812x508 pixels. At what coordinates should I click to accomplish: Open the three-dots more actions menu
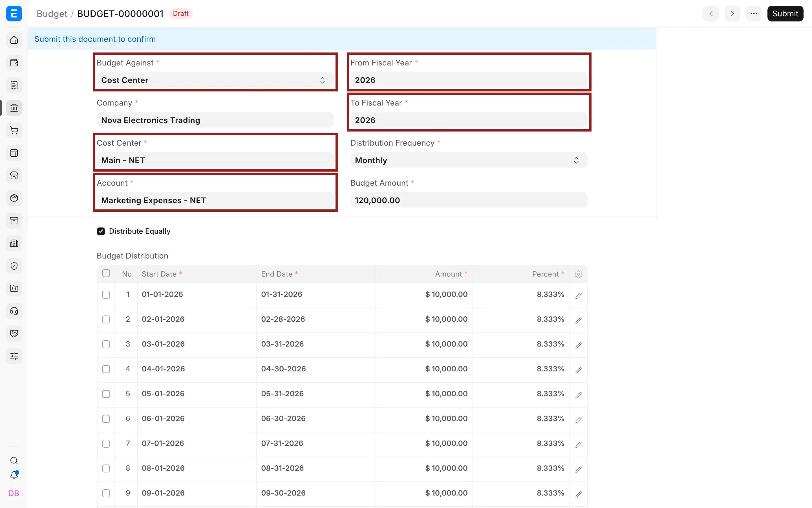tap(754, 14)
